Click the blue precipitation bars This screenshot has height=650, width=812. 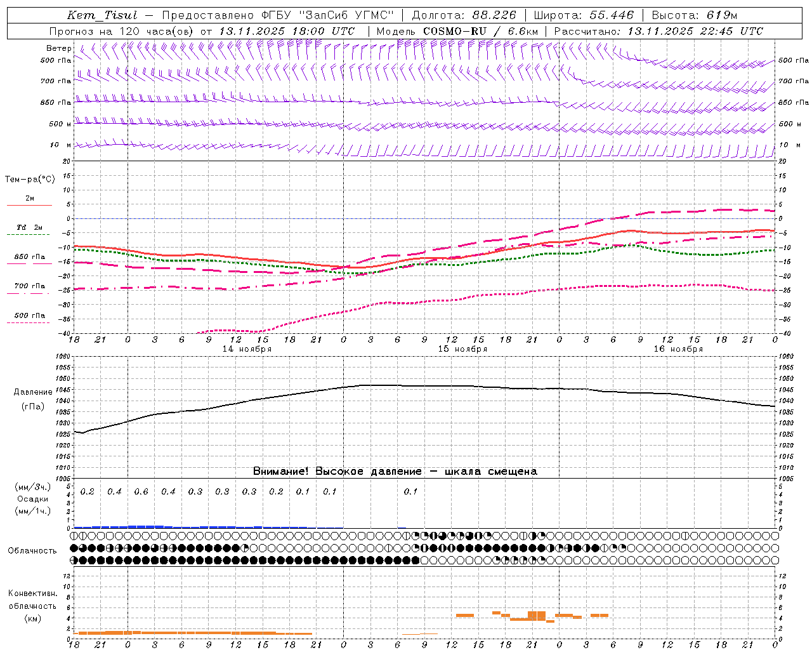[x=190, y=527]
